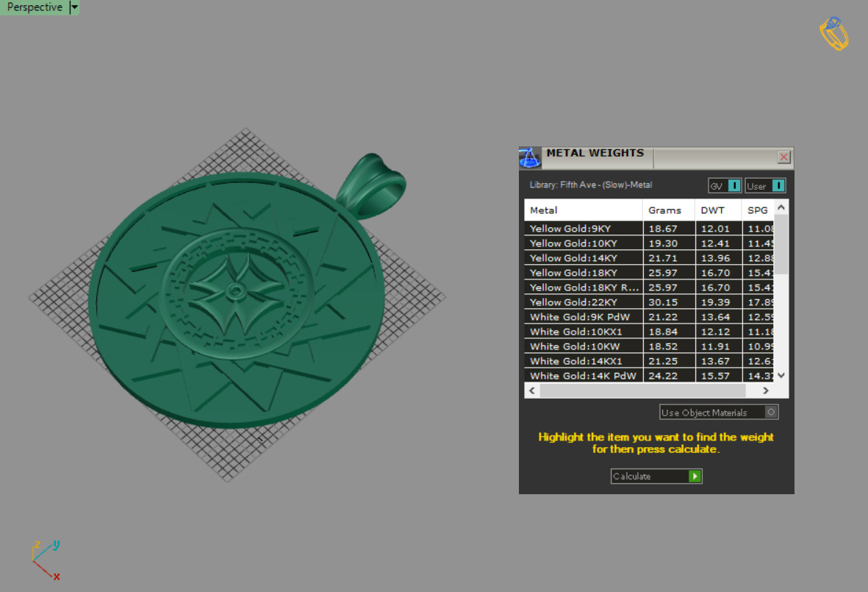Sort by the Metal column header

tap(583, 210)
